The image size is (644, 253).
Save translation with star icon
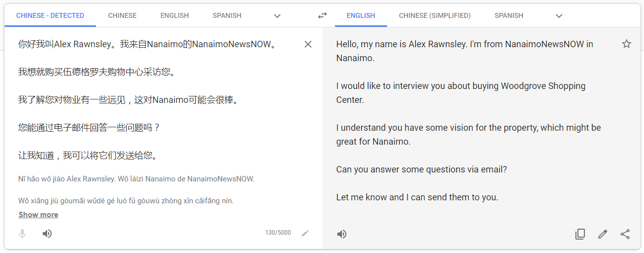(x=627, y=44)
